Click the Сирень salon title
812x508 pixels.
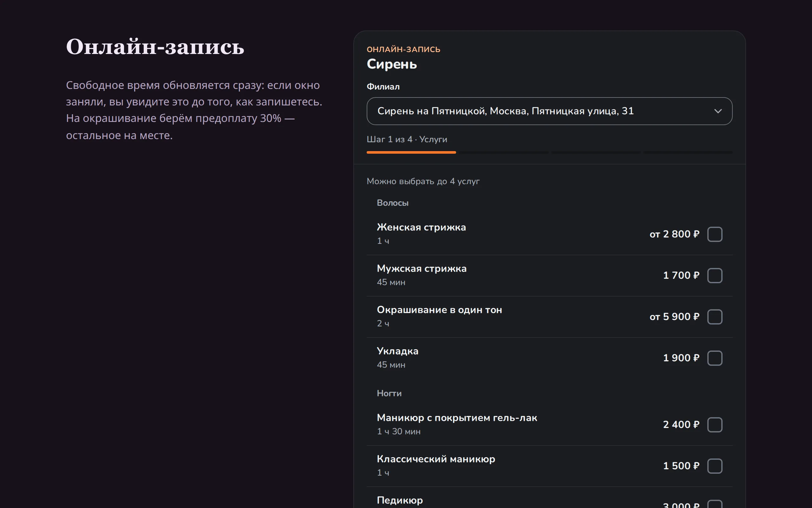pos(392,64)
